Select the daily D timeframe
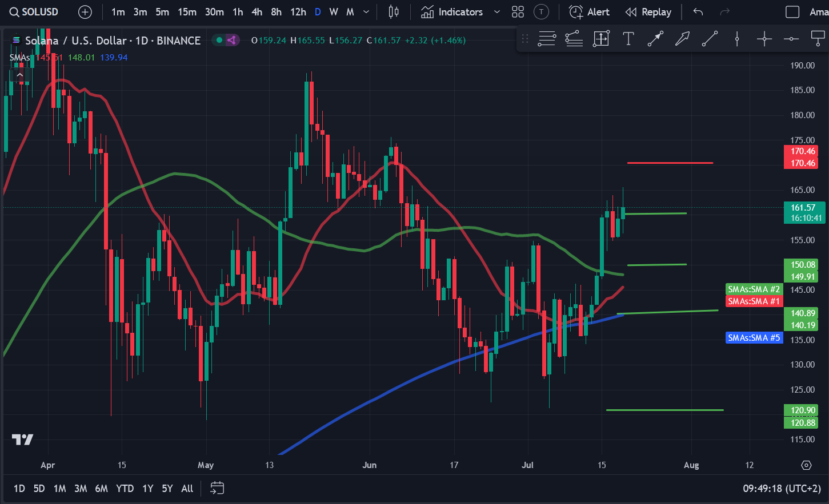This screenshot has width=829, height=504. point(318,11)
